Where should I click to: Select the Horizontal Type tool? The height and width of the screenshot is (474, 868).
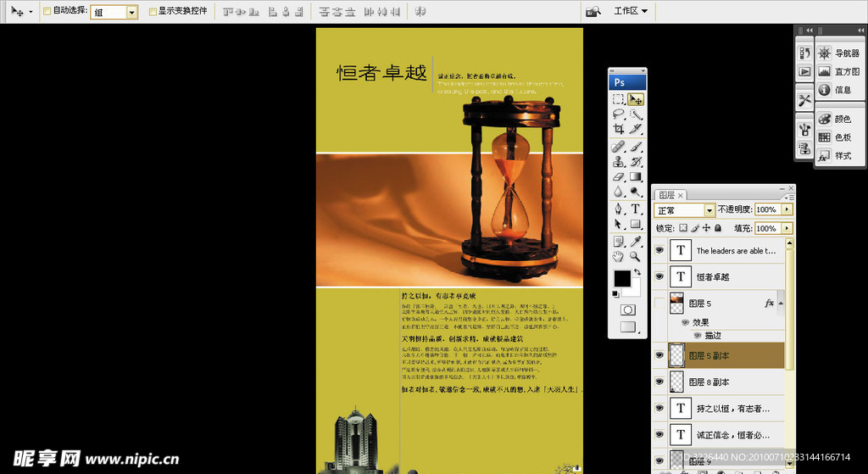click(x=636, y=209)
